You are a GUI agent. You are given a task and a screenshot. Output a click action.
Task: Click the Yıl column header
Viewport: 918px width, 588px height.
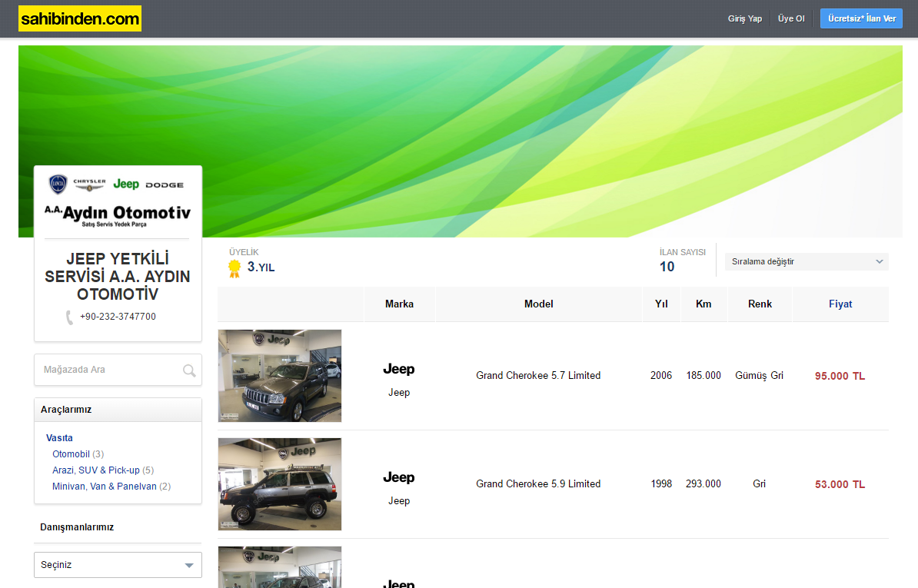pyautogui.click(x=661, y=304)
